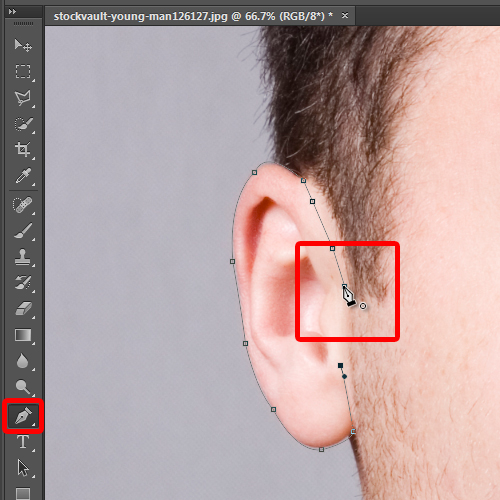500x500 pixels.
Task: Select the Gradient tool
Action: (x=23, y=335)
